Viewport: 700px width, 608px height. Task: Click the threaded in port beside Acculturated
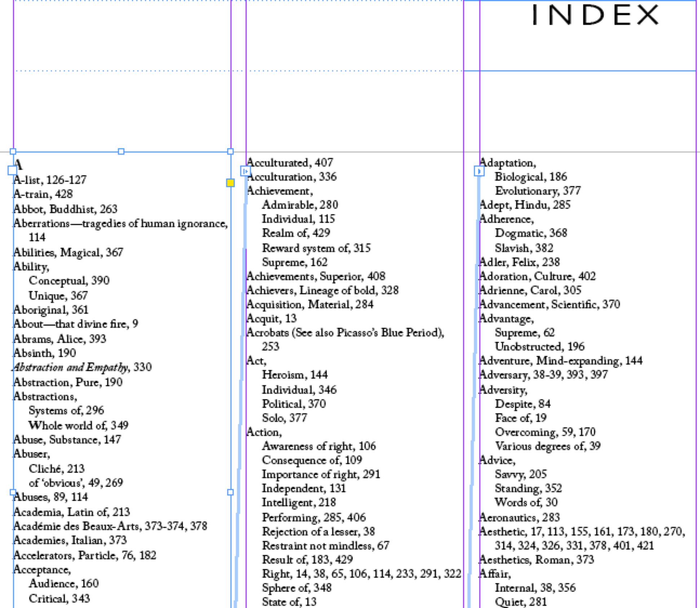pyautogui.click(x=245, y=171)
